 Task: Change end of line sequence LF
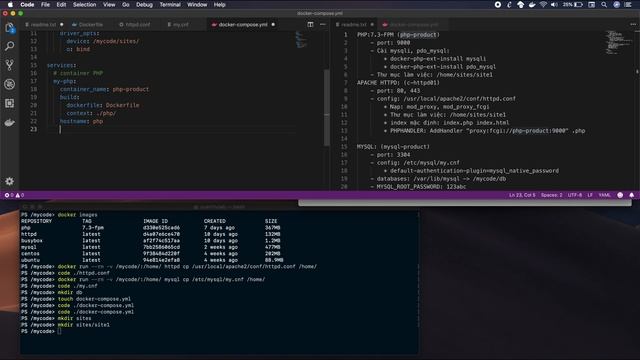coord(590,195)
